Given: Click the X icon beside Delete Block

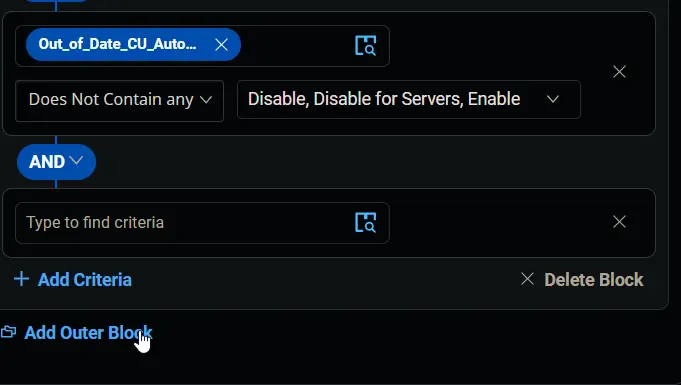Looking at the screenshot, I should coord(527,279).
